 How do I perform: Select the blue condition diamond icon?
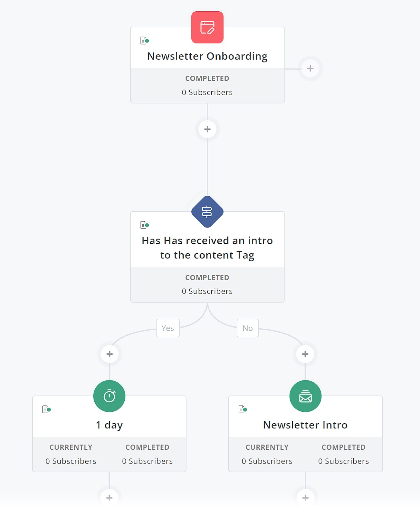pos(207,211)
